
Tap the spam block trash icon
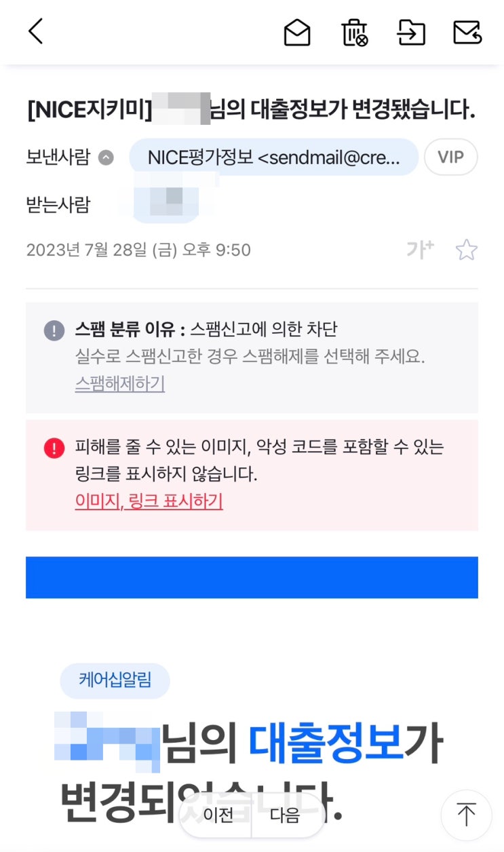click(x=354, y=33)
